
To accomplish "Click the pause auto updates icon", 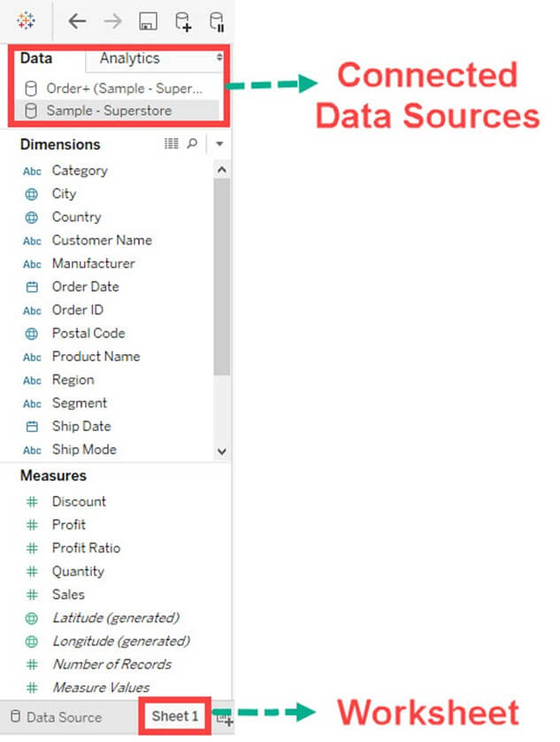I will click(216, 21).
